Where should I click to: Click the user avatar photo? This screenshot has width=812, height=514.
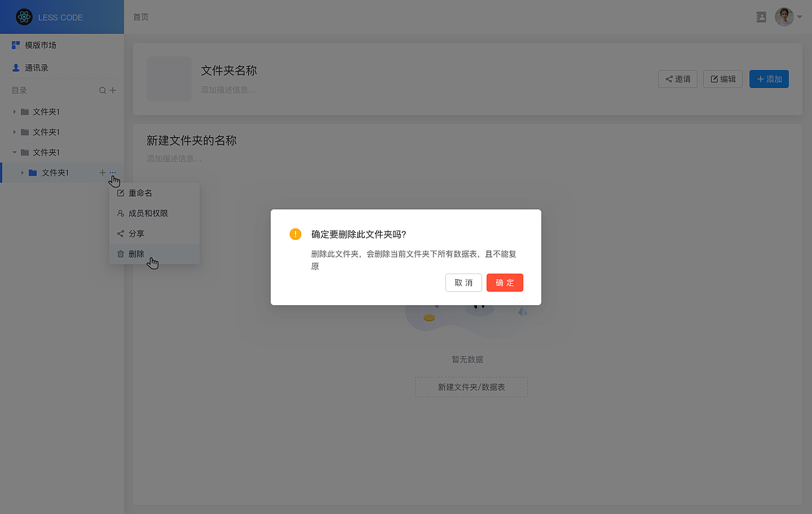(784, 16)
